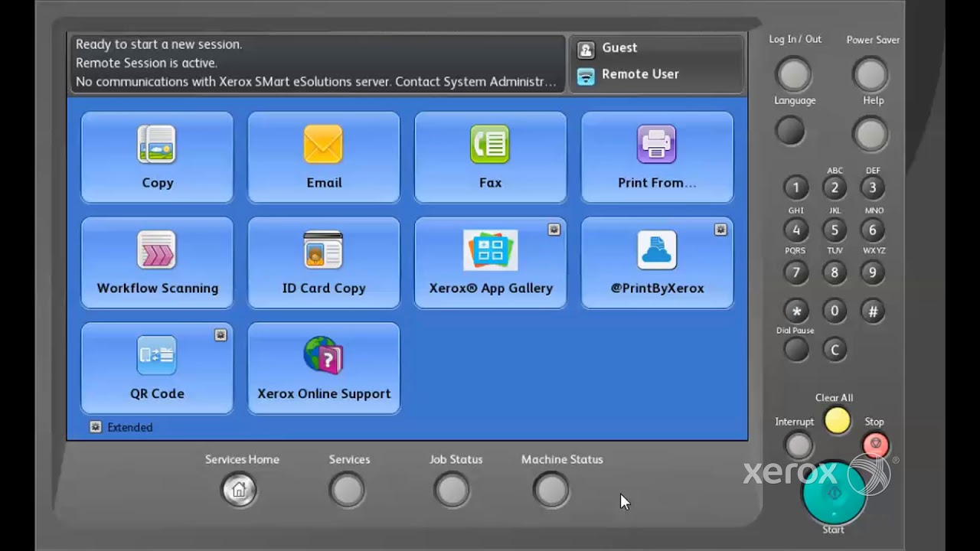This screenshot has width=980, height=551.
Task: Open the Xerox App Gallery
Action: (490, 262)
